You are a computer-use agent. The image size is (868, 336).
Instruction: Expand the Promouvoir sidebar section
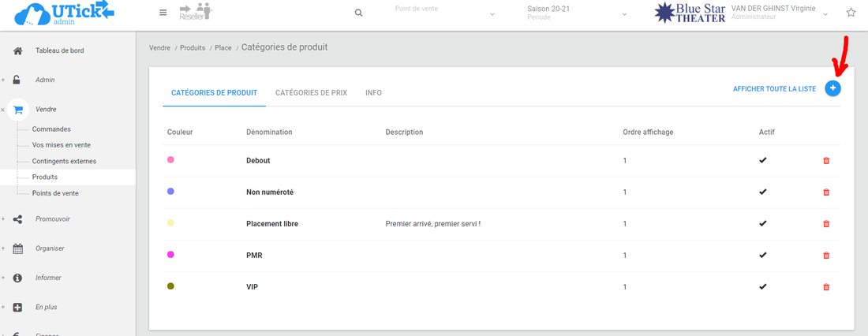pos(52,218)
